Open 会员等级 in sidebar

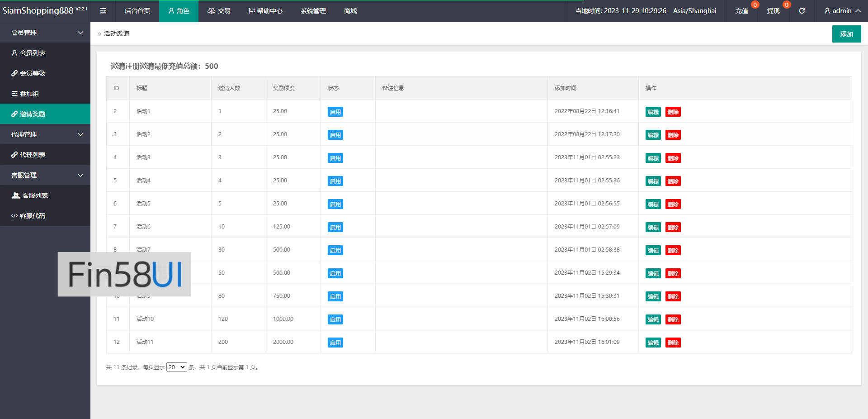click(45, 73)
